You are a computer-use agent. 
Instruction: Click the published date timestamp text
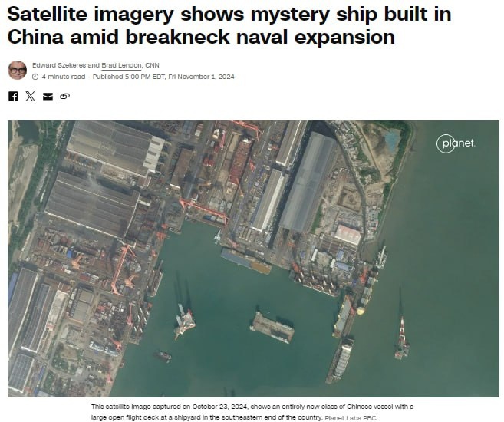[x=163, y=77]
